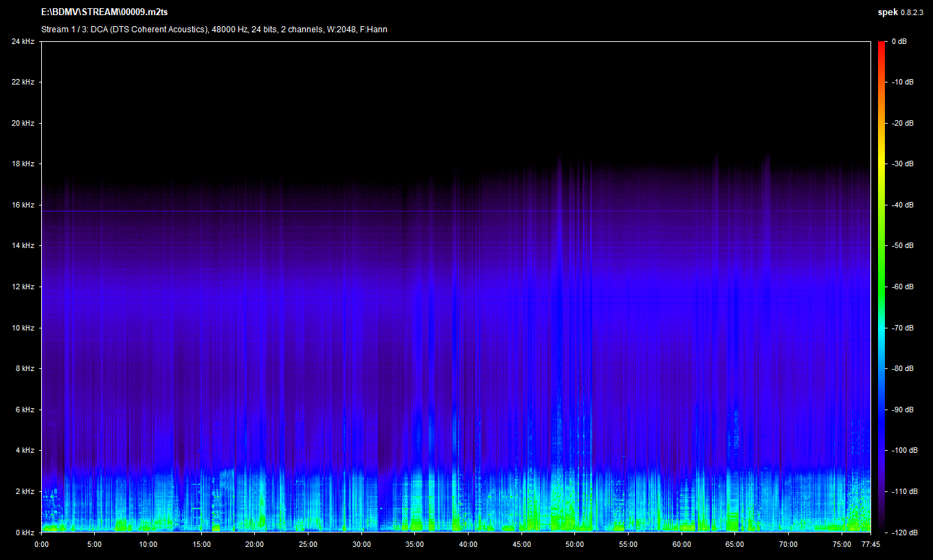The height and width of the screenshot is (560, 933).
Task: Click the -30 dB yellow label on scale
Action: pos(902,164)
